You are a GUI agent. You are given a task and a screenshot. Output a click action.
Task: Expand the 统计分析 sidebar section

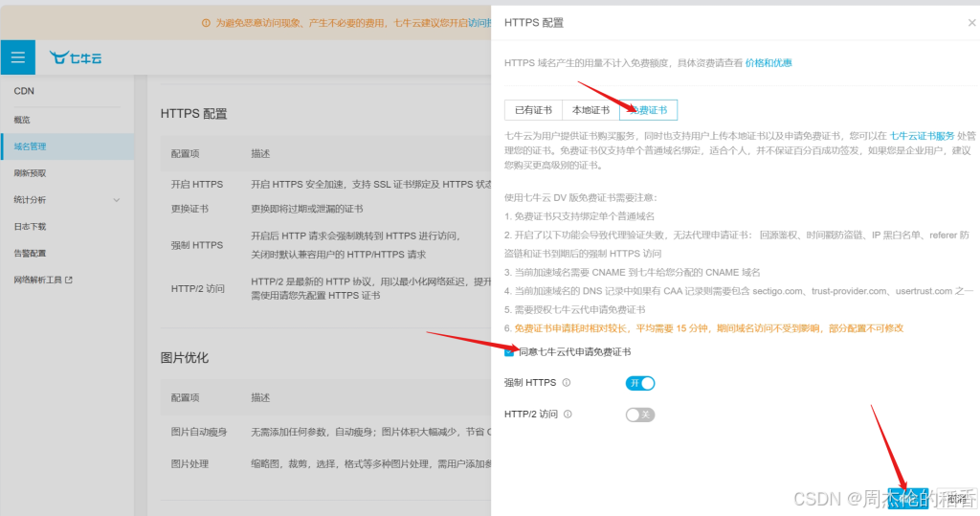point(67,199)
